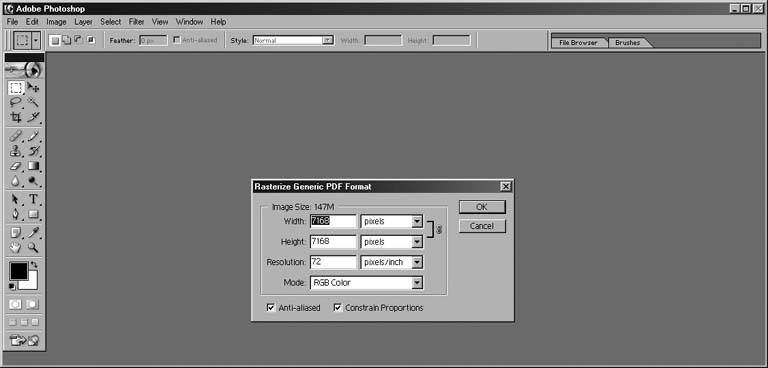768x368 pixels.
Task: Click the foreground color swatch
Action: click(x=19, y=270)
